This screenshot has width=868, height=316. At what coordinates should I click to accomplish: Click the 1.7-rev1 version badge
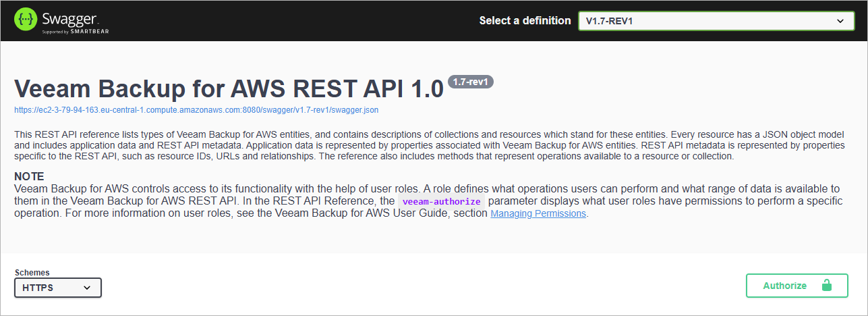pyautogui.click(x=471, y=82)
